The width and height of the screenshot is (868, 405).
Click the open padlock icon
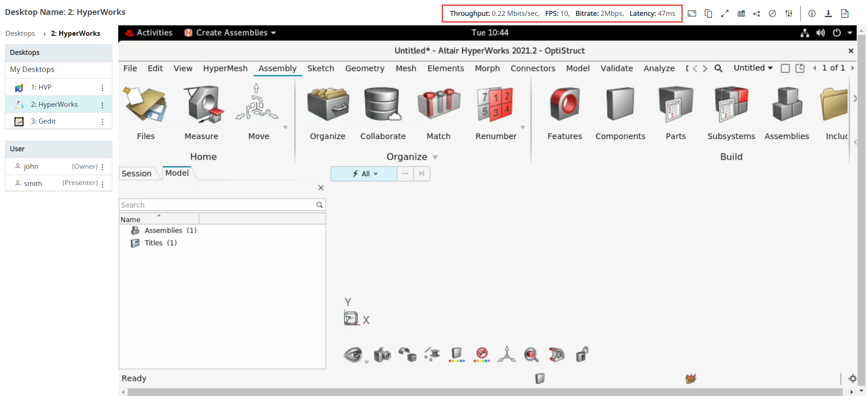[x=582, y=354]
